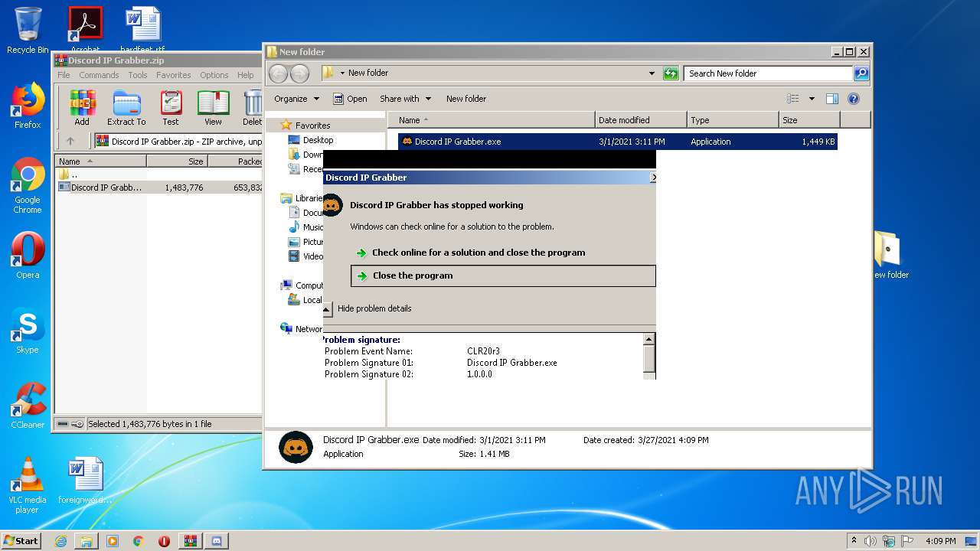Open the CCleaner desktop shortcut
Screen dimensions: 980x551
(28, 406)
